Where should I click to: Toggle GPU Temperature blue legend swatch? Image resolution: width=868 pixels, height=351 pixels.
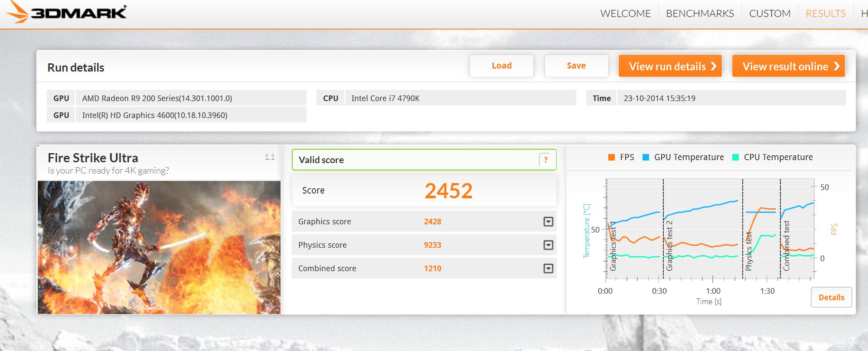tap(646, 157)
